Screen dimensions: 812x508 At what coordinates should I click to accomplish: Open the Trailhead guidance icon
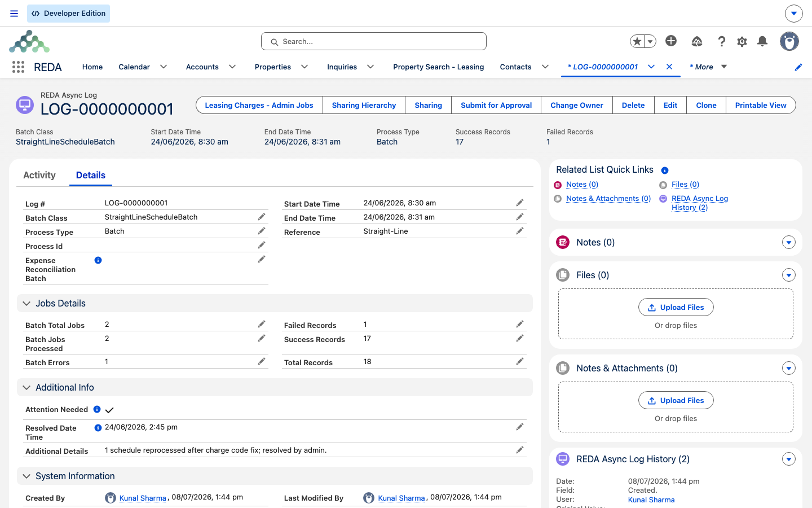697,41
